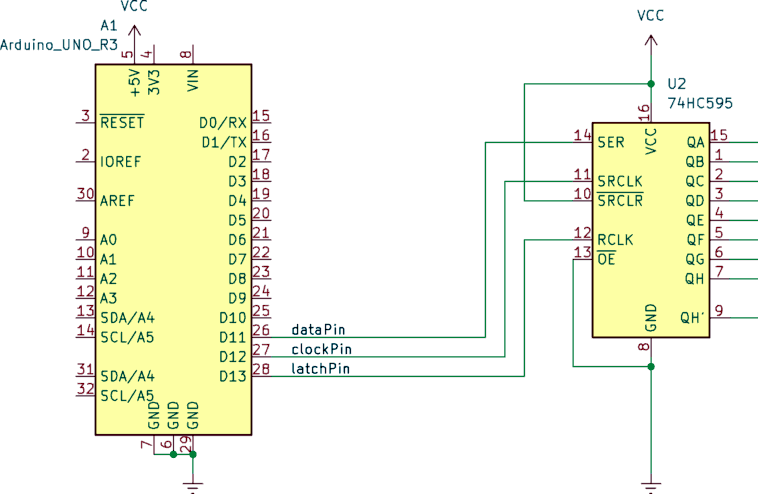Select the OE pin name on 74HC595
The image size is (758, 494).
tap(606, 259)
